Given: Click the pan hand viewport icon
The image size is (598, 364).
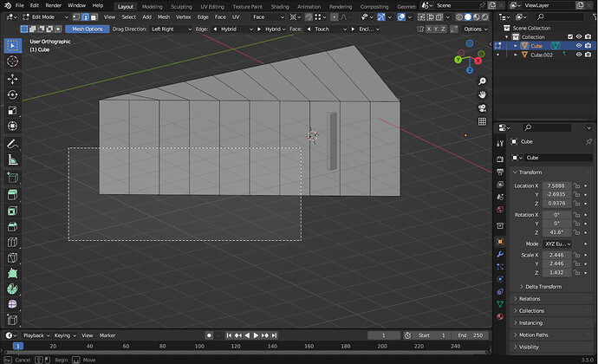Looking at the screenshot, I should click(x=483, y=94).
